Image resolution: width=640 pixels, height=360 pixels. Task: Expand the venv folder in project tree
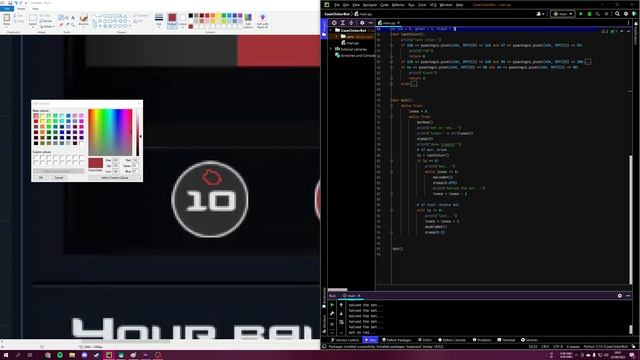(337, 36)
